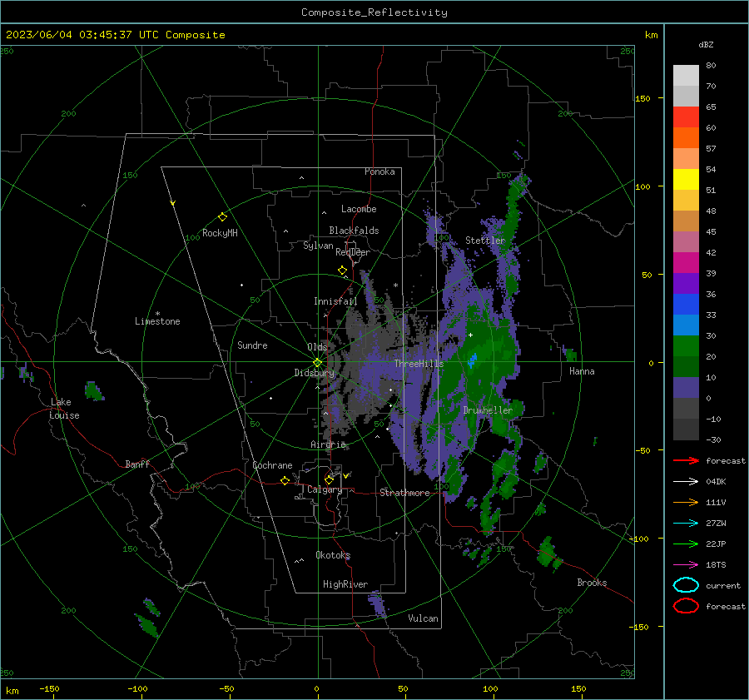Click the Banff city label
Viewport: 749px width, 700px height.
(137, 464)
